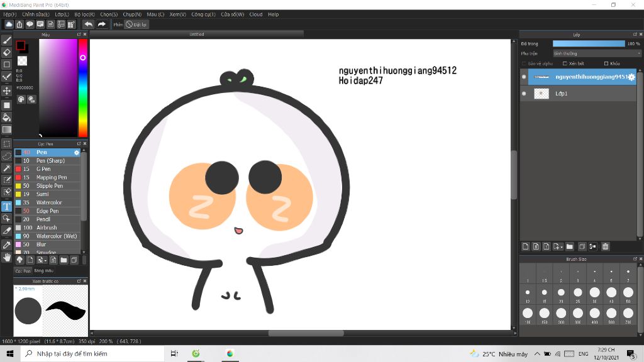Create a new raster layer
This screenshot has height=362, width=644.
525,246
